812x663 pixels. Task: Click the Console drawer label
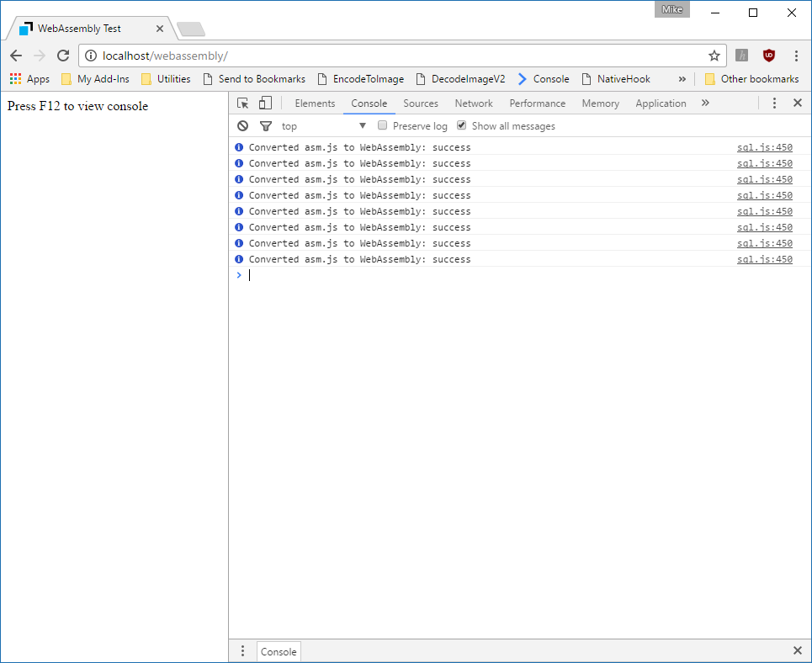coord(278,650)
